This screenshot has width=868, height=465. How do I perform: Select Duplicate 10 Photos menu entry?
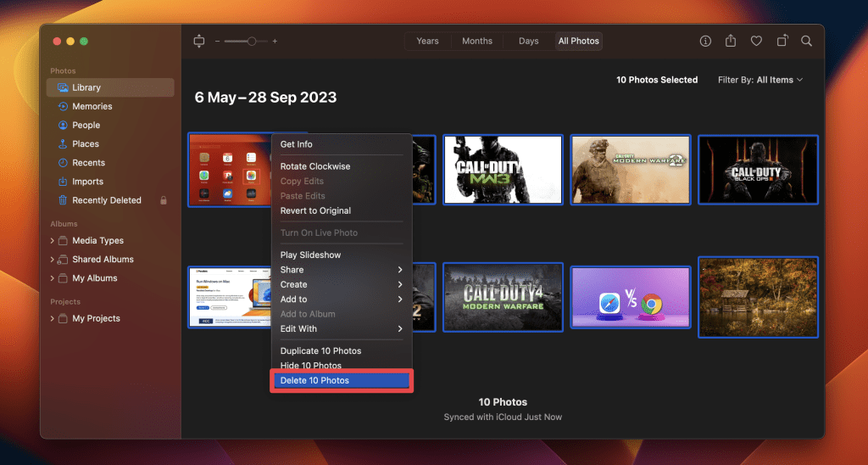(320, 350)
